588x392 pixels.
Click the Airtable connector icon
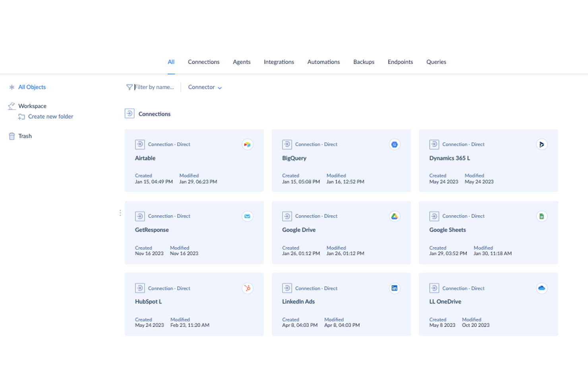click(247, 144)
